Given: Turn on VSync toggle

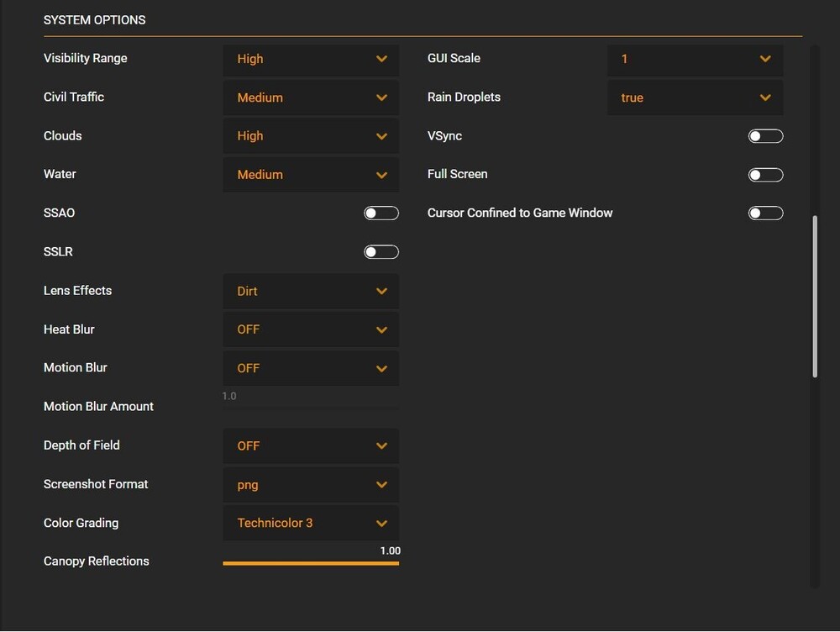Looking at the screenshot, I should click(765, 136).
